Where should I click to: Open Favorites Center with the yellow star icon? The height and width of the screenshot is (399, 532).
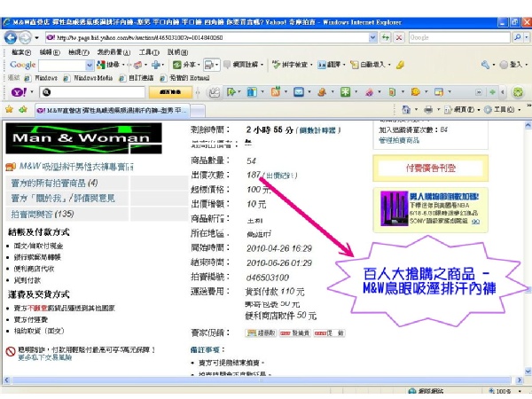pos(9,109)
